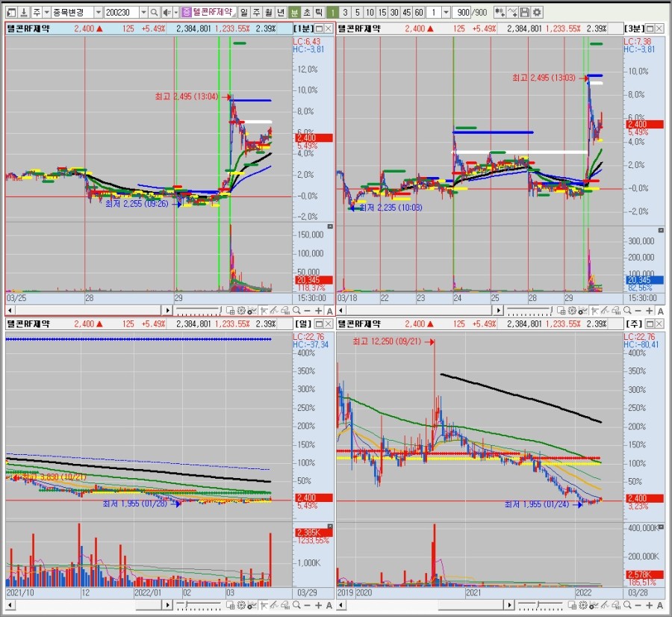Click the 5 minute interval button
672x617 pixels.
tap(357, 13)
